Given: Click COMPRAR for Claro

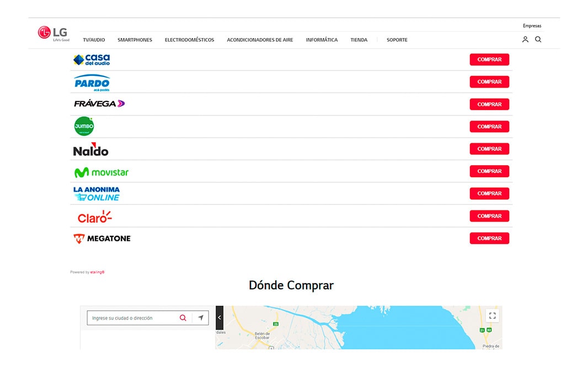Looking at the screenshot, I should 489,215.
